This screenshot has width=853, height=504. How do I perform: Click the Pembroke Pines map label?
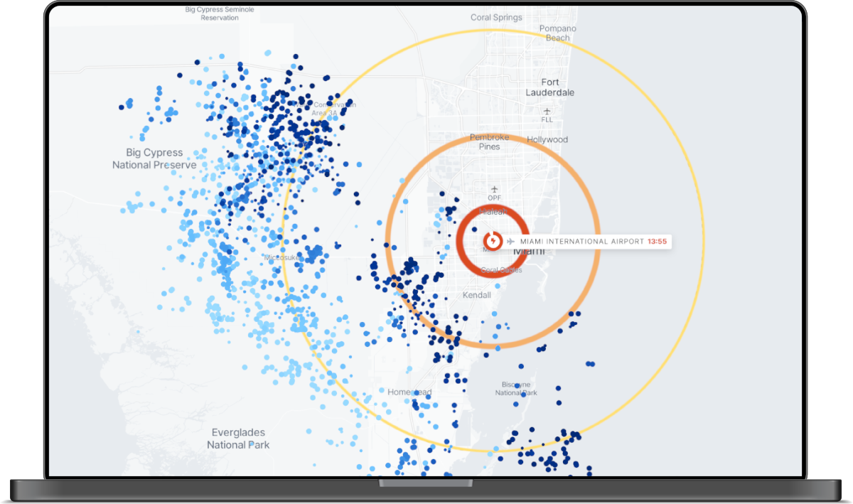pos(490,141)
